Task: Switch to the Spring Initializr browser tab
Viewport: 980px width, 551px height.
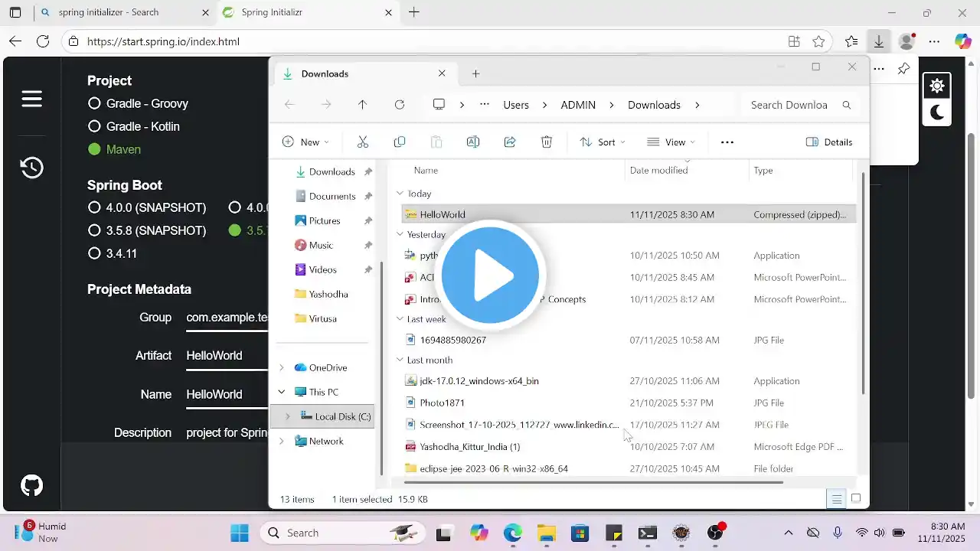Action: pos(308,12)
